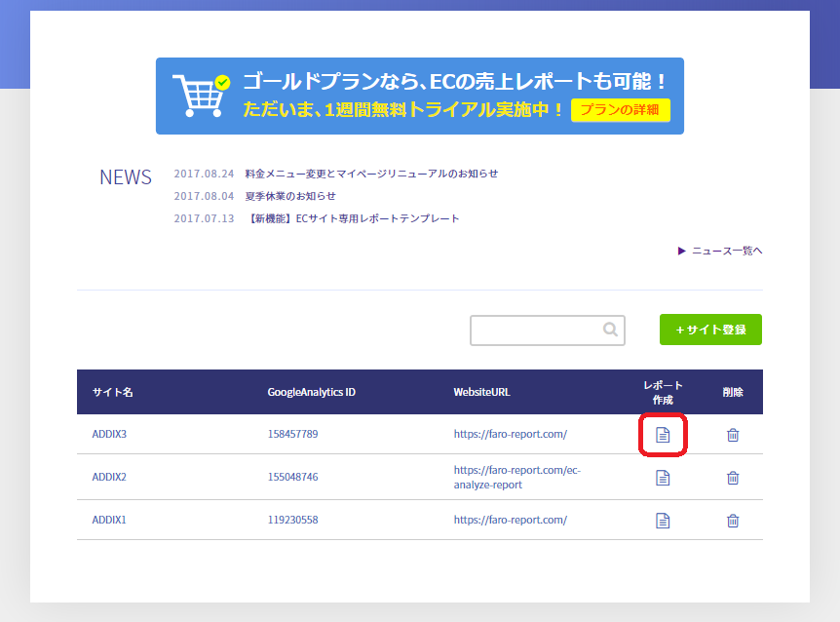Viewport: 840px width, 622px height.
Task: Click the 削除 column header
Action: click(733, 392)
